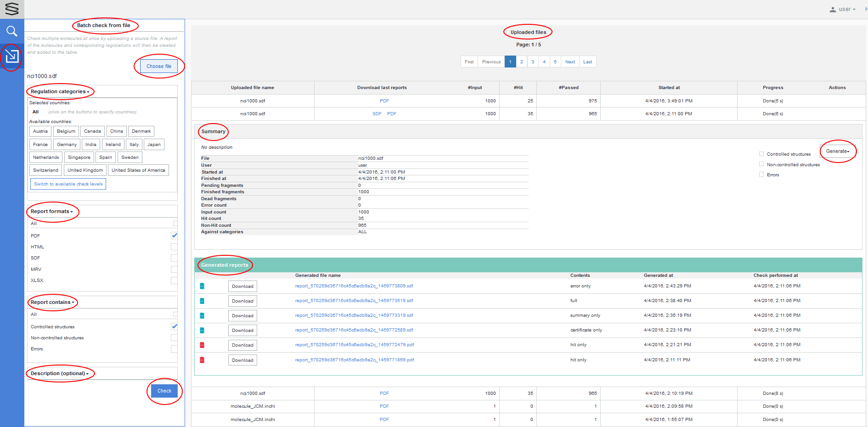Click file icon of certificate only report
Viewport: 868px width, 427px height.
(202, 330)
